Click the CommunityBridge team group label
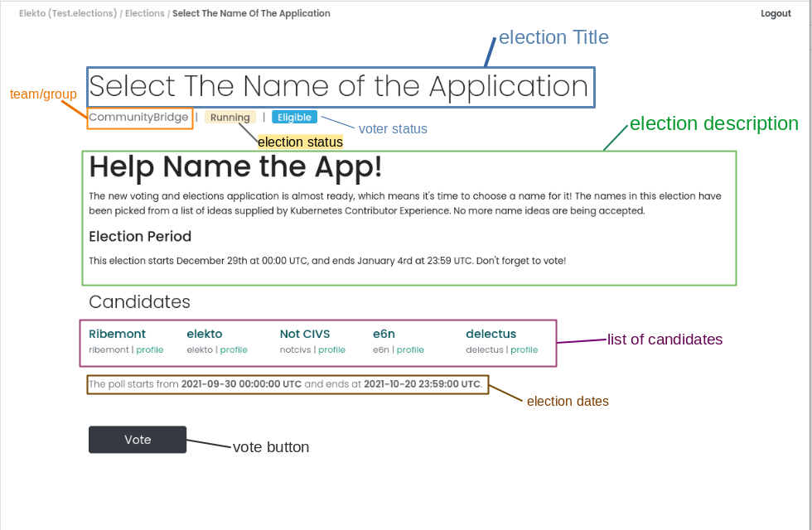The width and height of the screenshot is (812, 530). click(x=140, y=117)
